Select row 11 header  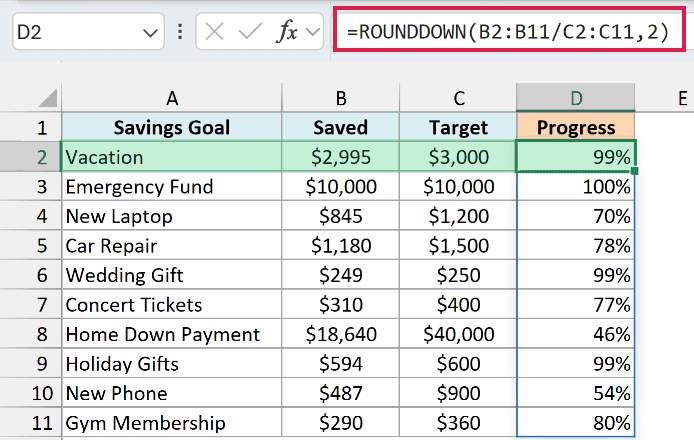coord(31,423)
